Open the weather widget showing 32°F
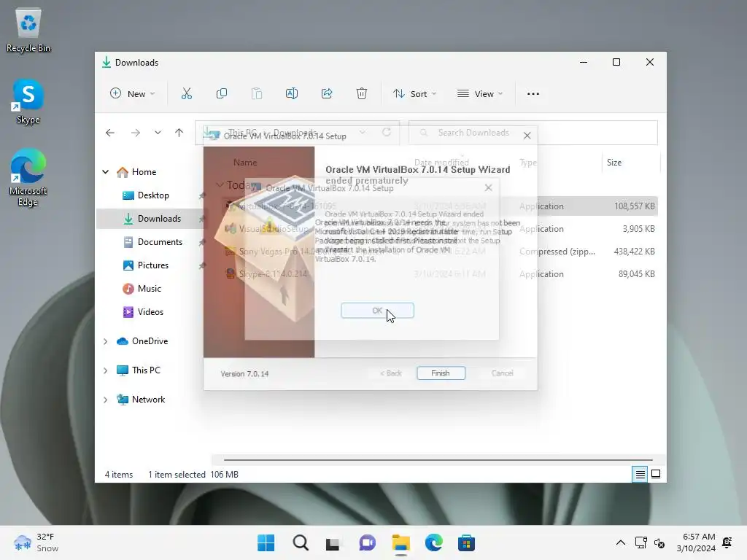Image resolution: width=747 pixels, height=560 pixels. point(36,542)
